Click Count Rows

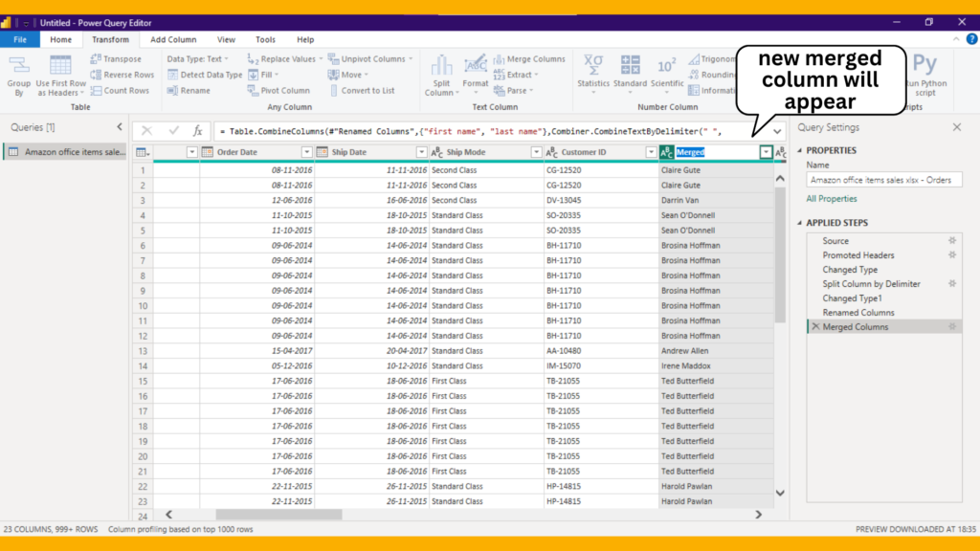tap(120, 91)
